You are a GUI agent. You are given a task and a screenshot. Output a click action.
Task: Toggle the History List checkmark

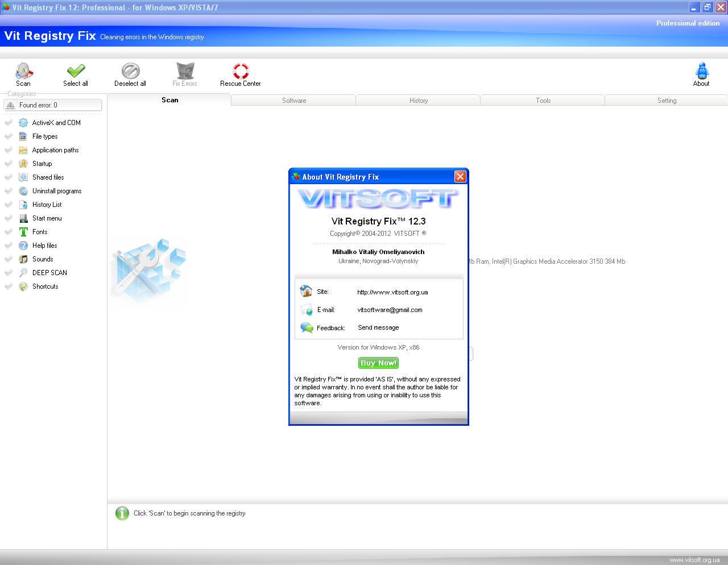[9, 205]
